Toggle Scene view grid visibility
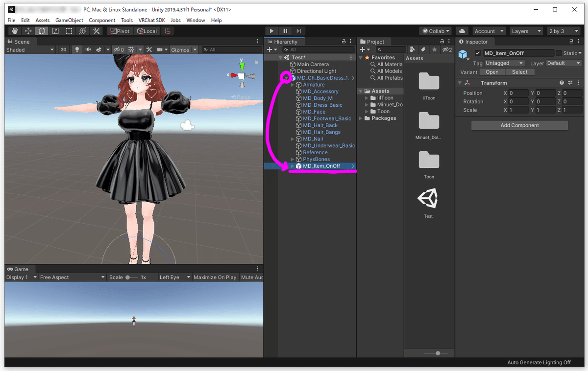 pyautogui.click(x=131, y=49)
